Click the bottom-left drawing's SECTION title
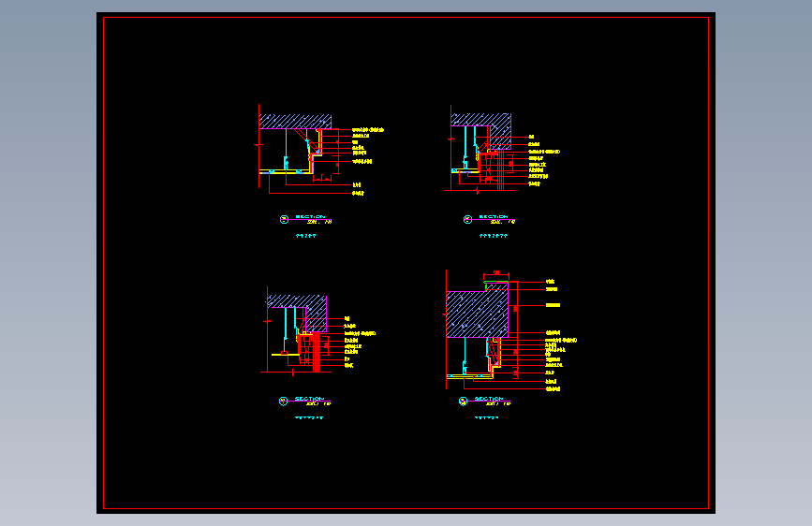Viewport: 812px width, 526px height. click(309, 399)
